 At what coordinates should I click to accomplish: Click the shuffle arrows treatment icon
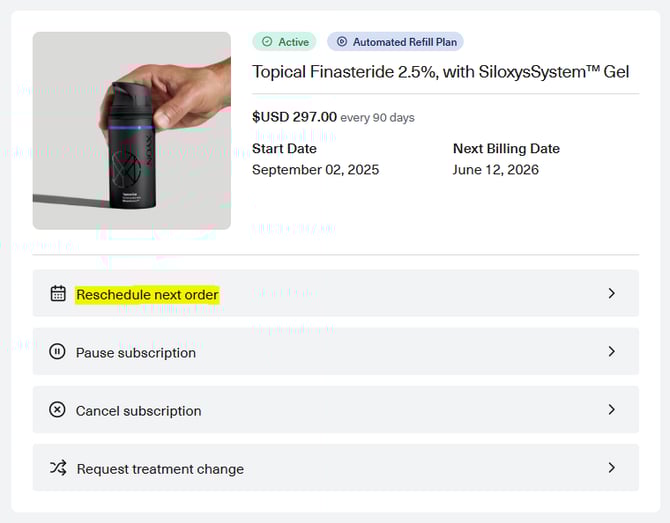click(x=58, y=468)
